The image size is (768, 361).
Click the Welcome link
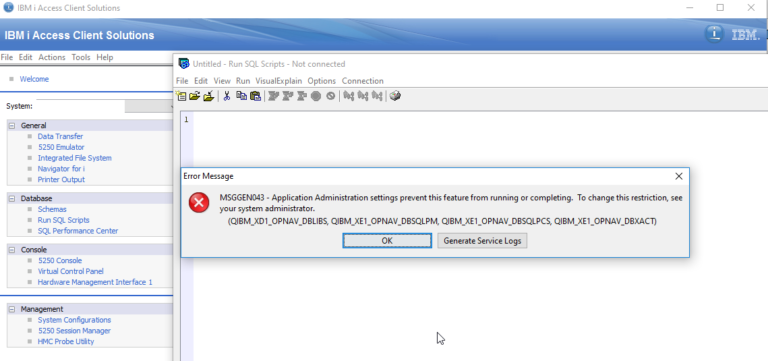[x=34, y=79]
